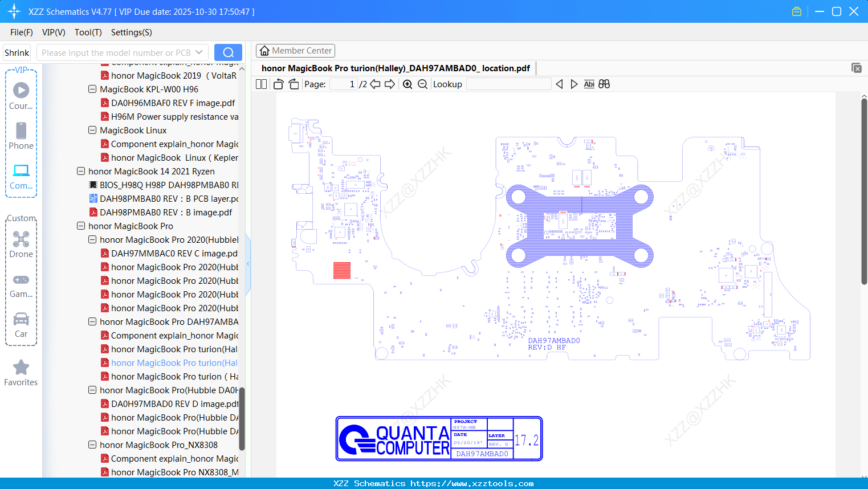Click the tree scroll-up arrow
Viewport: 868px width, 489px height.
[242, 68]
